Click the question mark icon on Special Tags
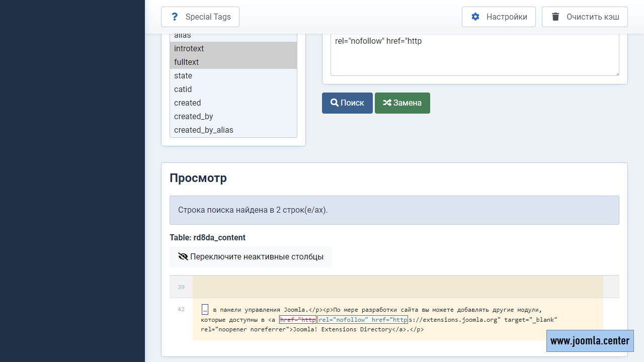Image resolution: width=644 pixels, height=362 pixels. (175, 17)
